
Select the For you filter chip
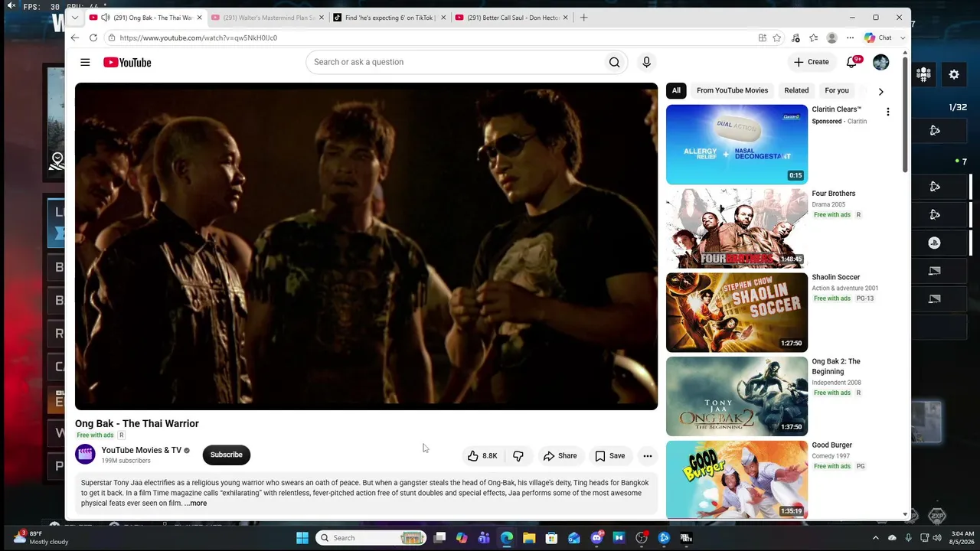pyautogui.click(x=837, y=90)
